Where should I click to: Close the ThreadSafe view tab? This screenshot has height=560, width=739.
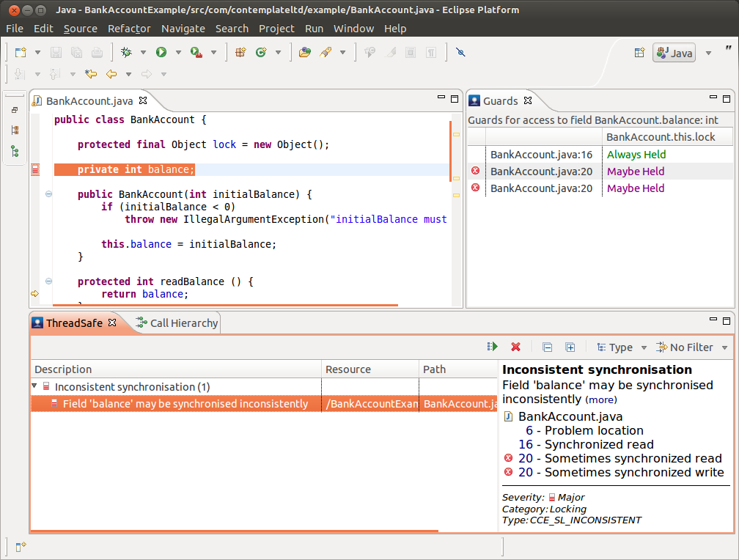(112, 323)
